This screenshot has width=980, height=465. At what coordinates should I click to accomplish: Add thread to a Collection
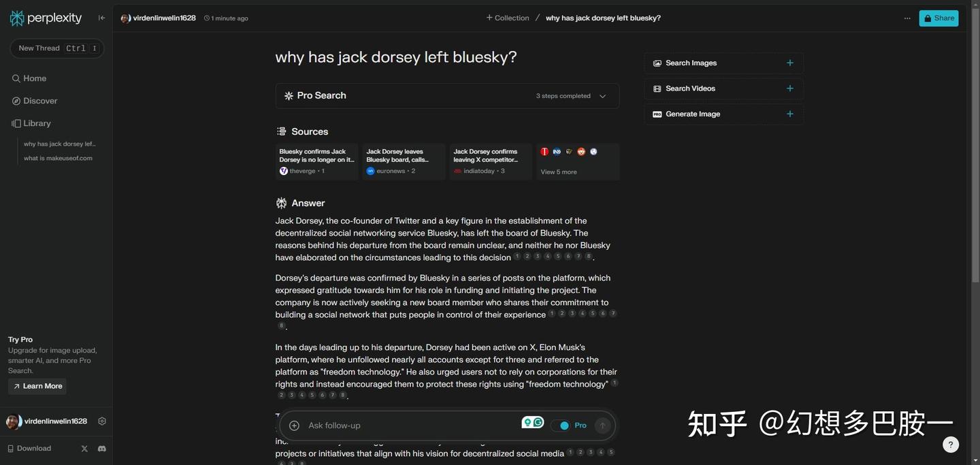pos(508,18)
